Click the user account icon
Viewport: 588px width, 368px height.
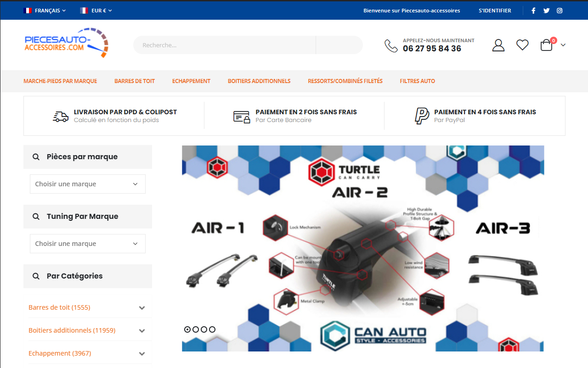pos(498,45)
